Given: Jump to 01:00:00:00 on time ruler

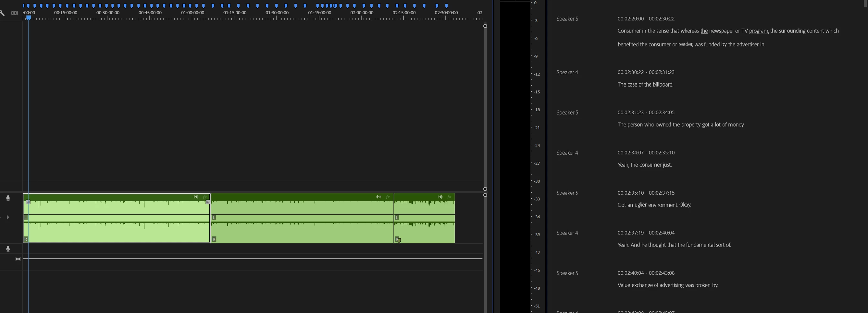Looking at the screenshot, I should click(x=193, y=13).
